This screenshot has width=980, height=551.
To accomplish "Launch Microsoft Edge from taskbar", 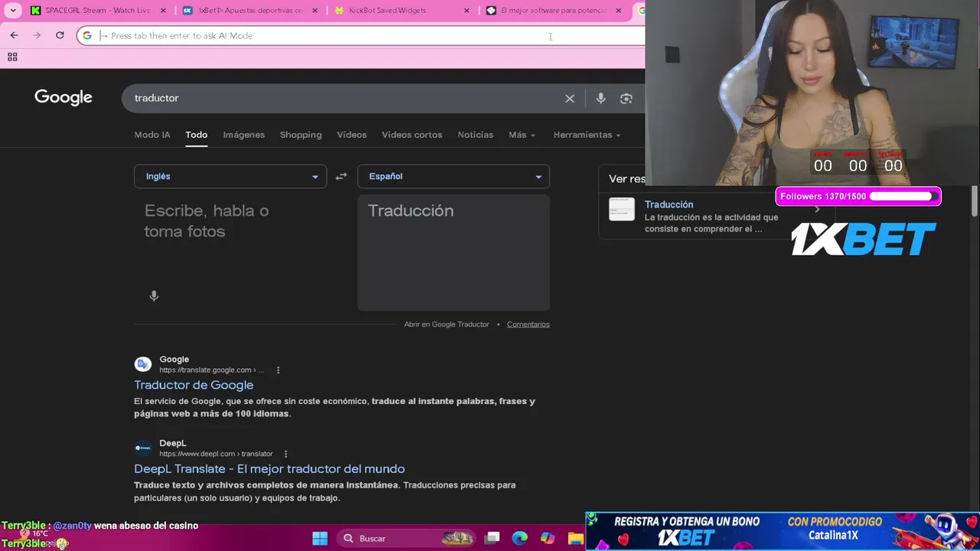I will pos(520,538).
